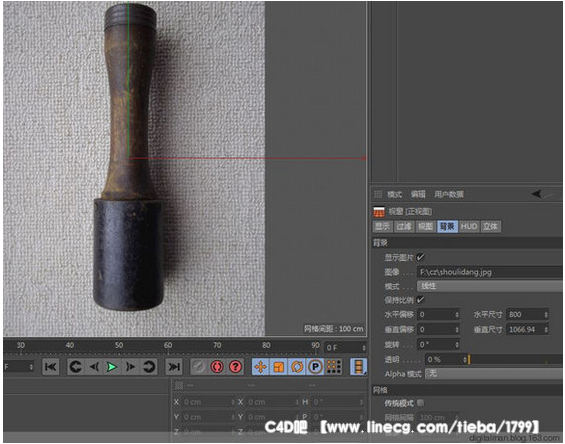Step forward one frame
The image size is (565, 444).
tap(130, 367)
